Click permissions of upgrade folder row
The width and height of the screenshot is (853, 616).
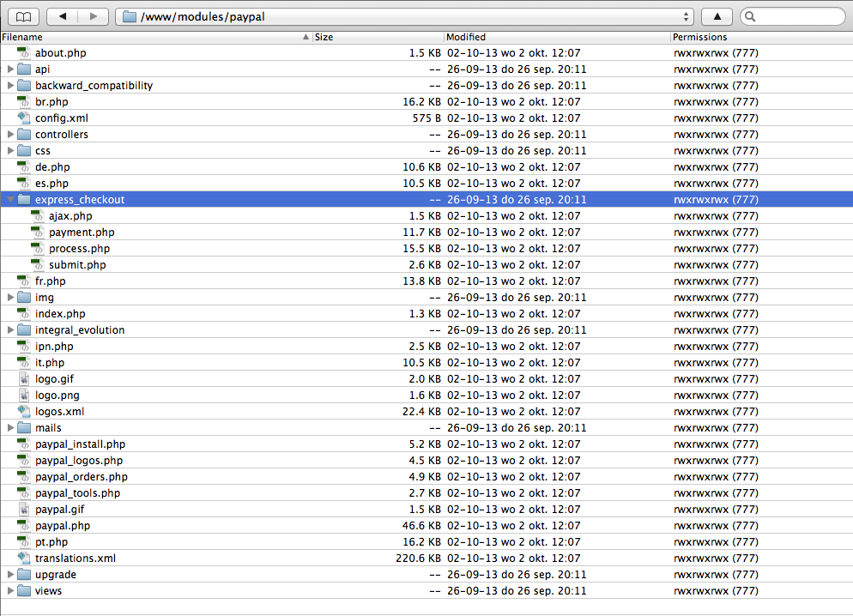point(716,575)
